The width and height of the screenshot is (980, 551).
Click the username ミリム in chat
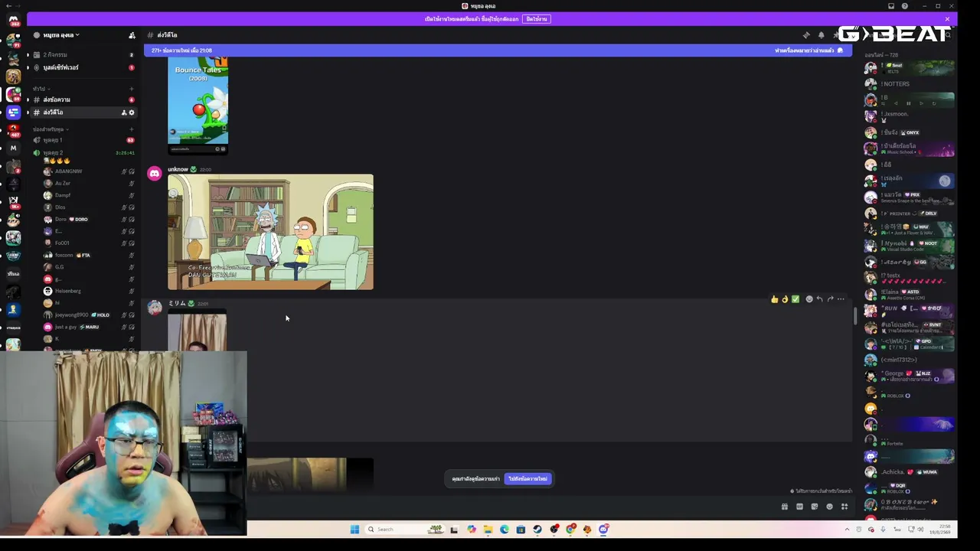pos(177,304)
